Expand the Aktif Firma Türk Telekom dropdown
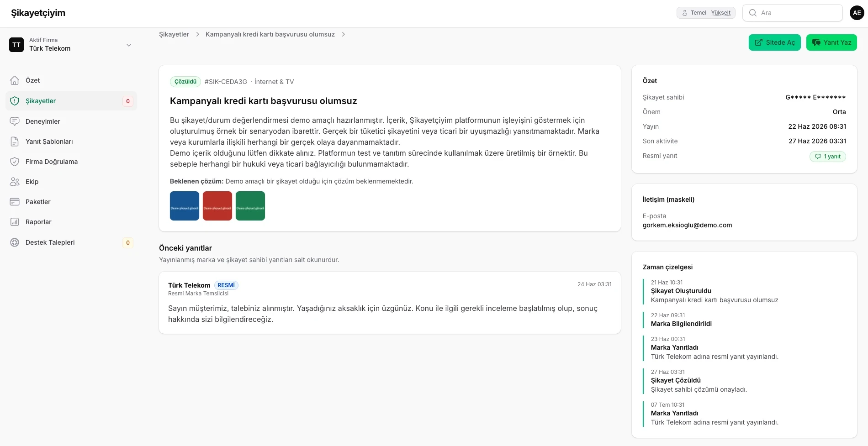Viewport: 868px width, 446px height. click(71, 45)
